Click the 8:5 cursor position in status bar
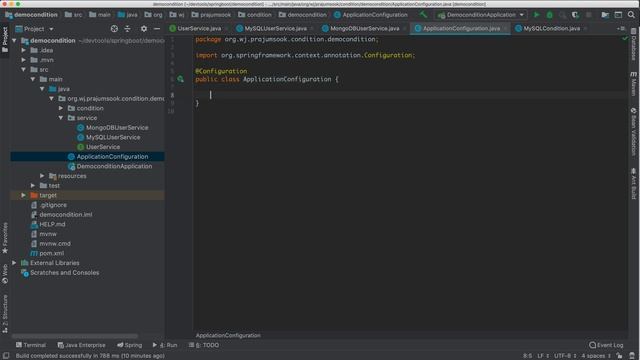Screen dimensions: 640x360 click(x=527, y=356)
